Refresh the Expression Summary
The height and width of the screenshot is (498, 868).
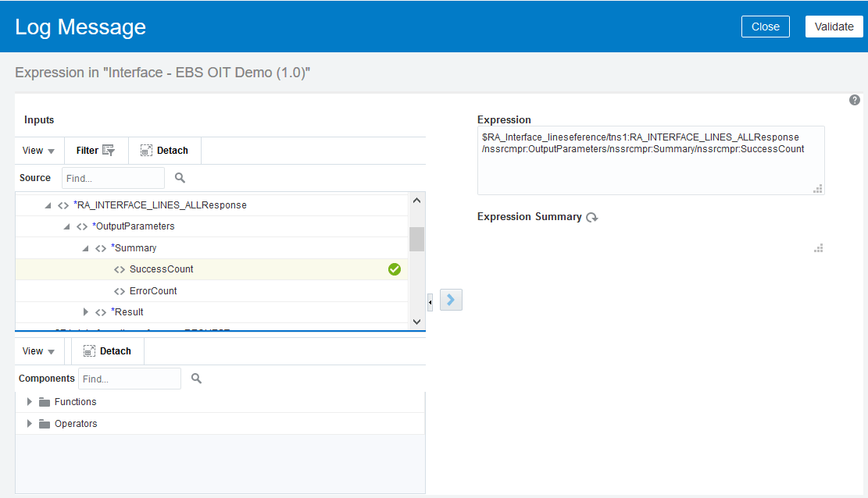point(592,218)
